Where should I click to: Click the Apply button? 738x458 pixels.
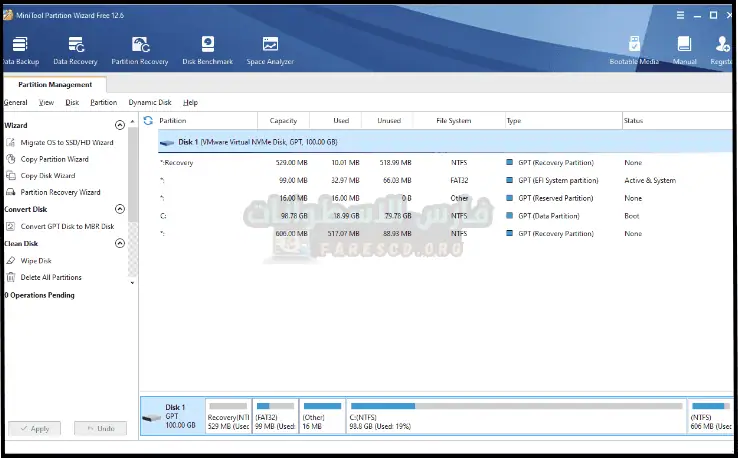[34, 428]
